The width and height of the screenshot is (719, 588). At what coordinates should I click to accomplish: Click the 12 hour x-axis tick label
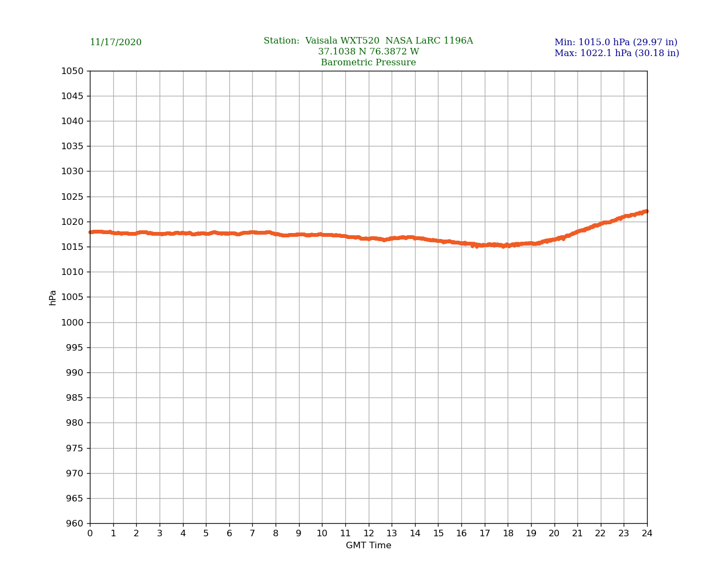[369, 534]
